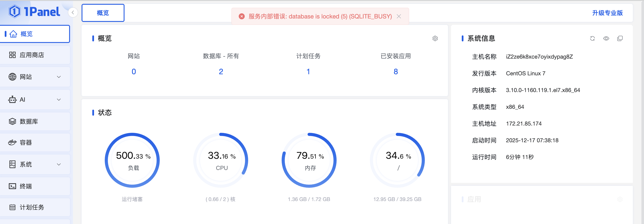Toggle system info visibility eye icon
644x224 pixels.
pos(606,38)
